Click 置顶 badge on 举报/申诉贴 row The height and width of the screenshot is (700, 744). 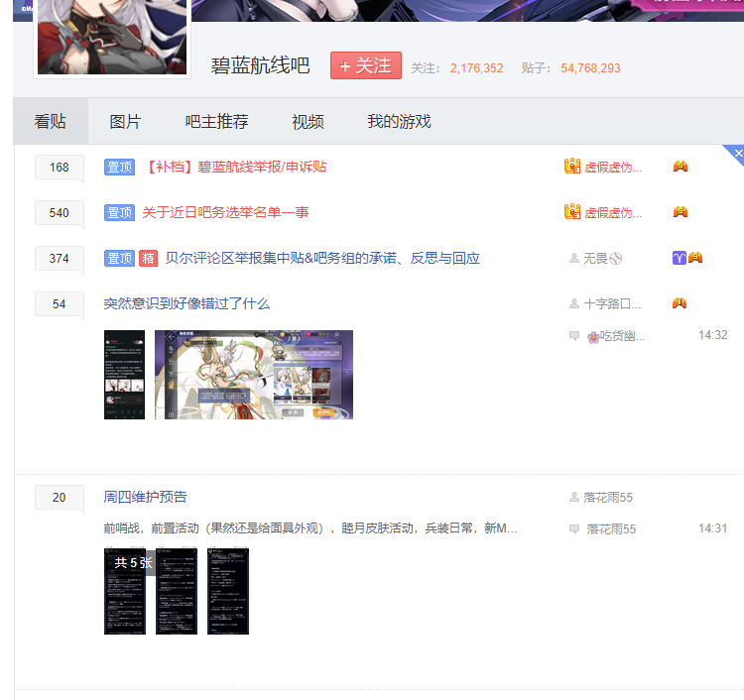(120, 167)
